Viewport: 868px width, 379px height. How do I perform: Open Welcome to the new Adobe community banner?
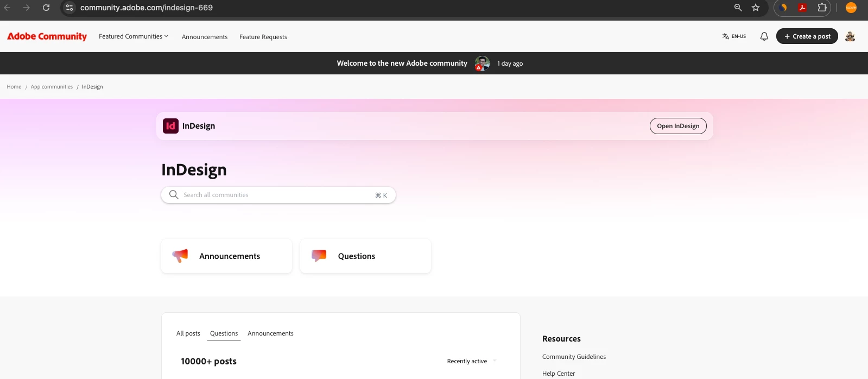pos(402,63)
